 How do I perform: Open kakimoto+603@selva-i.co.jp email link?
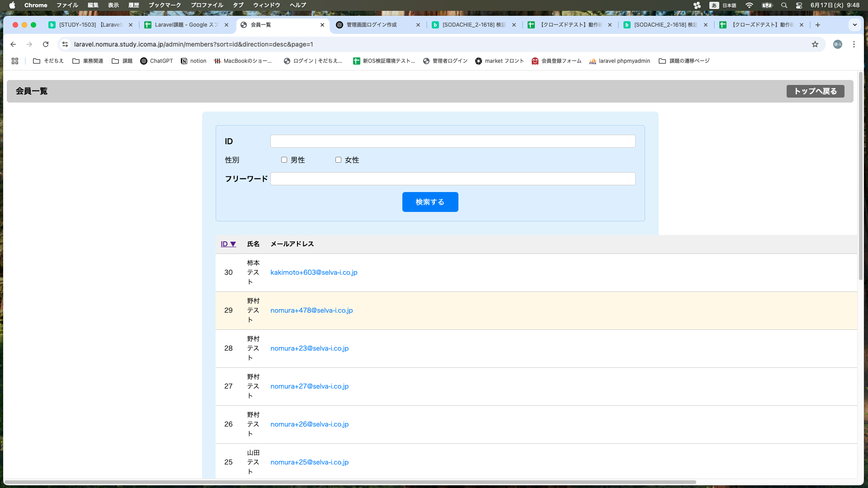click(x=314, y=272)
